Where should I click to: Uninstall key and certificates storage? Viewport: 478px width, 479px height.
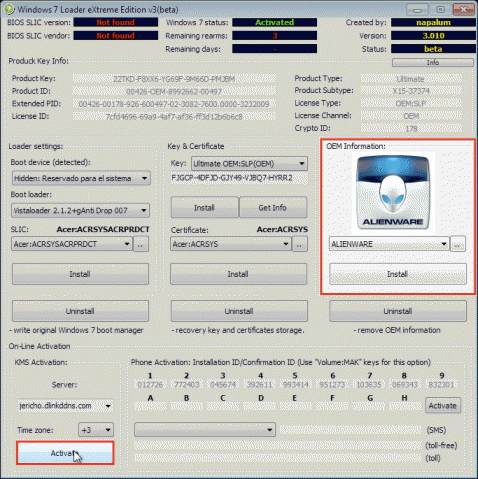coord(239,311)
